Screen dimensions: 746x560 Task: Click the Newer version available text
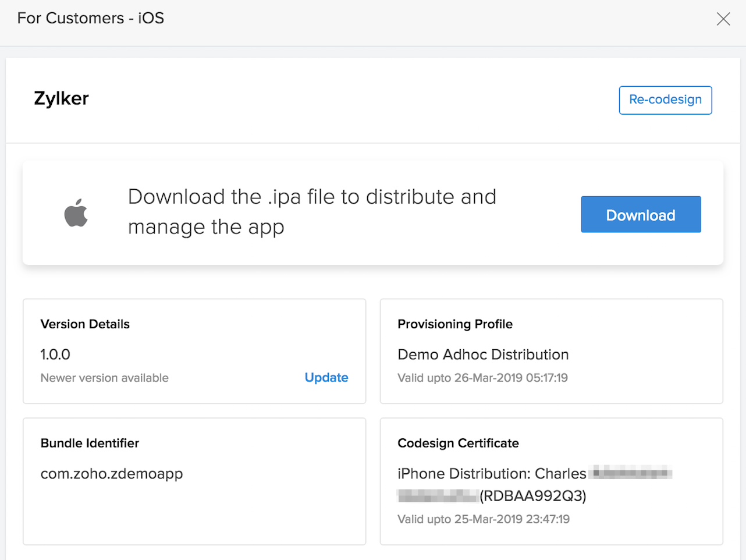click(x=104, y=378)
